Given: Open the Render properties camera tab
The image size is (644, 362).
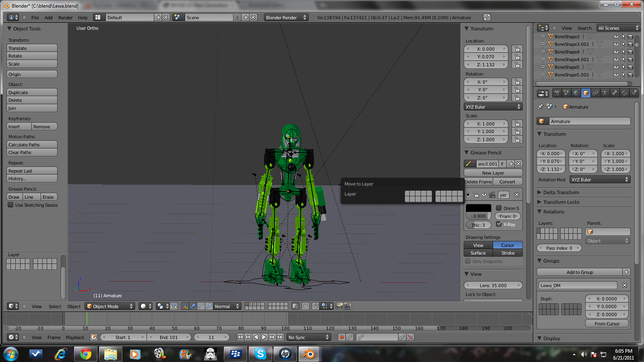Looking at the screenshot, I should click(557, 93).
